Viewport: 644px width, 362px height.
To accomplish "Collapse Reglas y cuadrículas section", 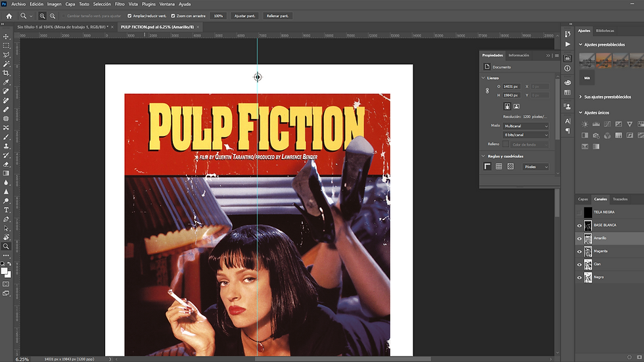I will pyautogui.click(x=484, y=156).
